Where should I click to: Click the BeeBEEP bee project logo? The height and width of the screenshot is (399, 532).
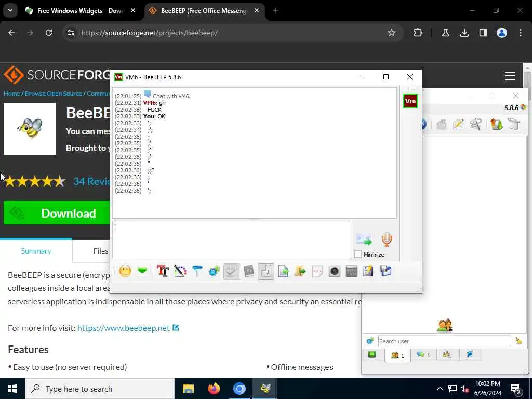click(x=30, y=129)
